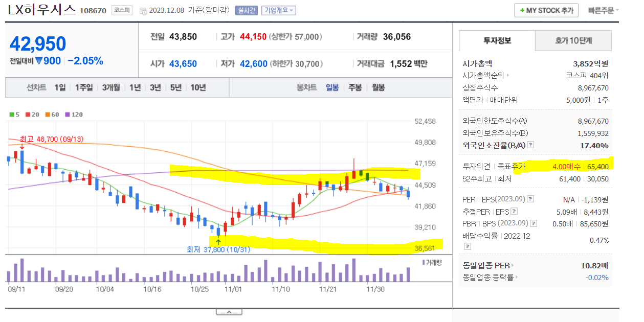
Task: Click the 52주최고 최저 value 61,400
Action: pos(569,178)
